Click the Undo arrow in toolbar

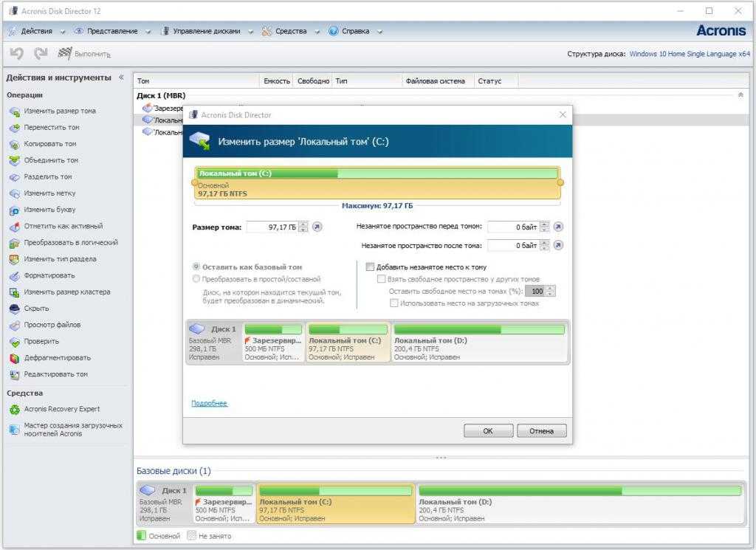17,54
